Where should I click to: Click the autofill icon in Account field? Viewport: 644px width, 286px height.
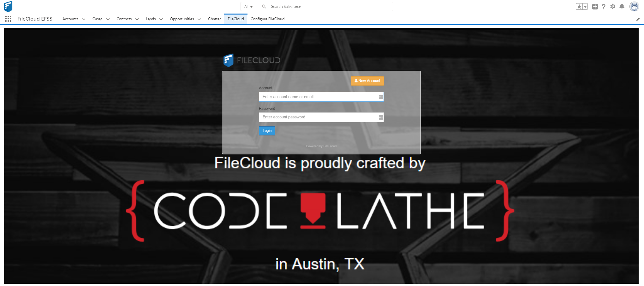point(381,97)
